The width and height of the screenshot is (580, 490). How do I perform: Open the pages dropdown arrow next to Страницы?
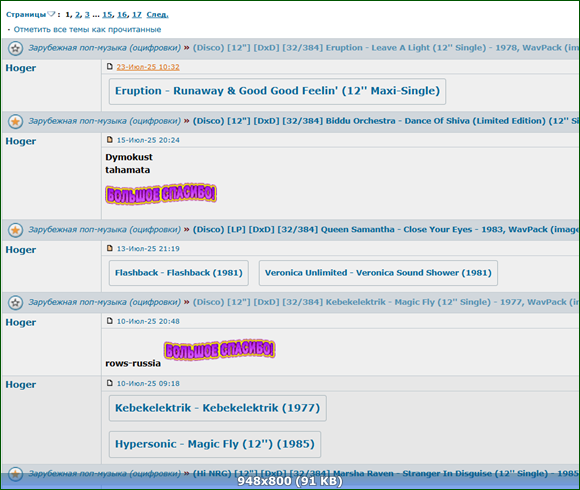coord(51,14)
